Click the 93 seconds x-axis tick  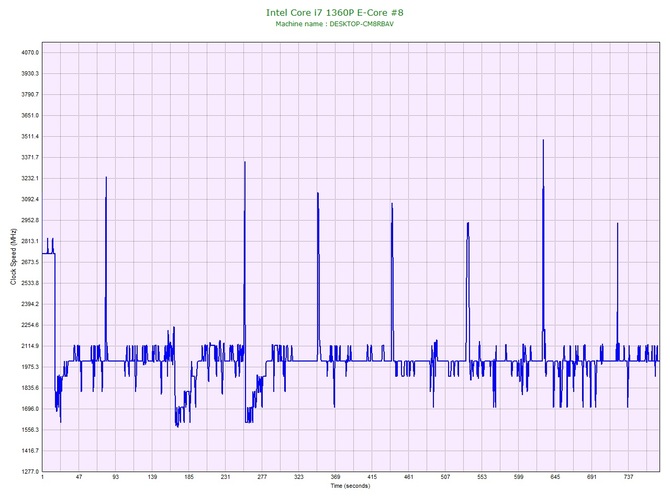(115, 477)
